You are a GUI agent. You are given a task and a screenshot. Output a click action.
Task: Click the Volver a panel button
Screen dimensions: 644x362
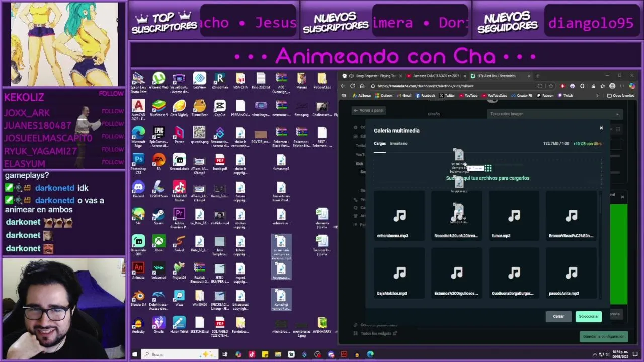[369, 110]
